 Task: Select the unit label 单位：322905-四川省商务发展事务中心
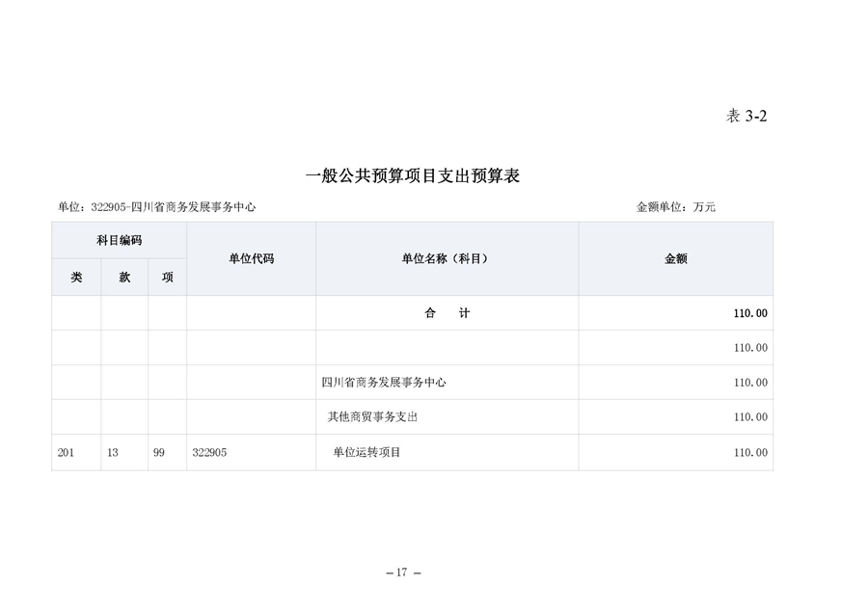158,205
